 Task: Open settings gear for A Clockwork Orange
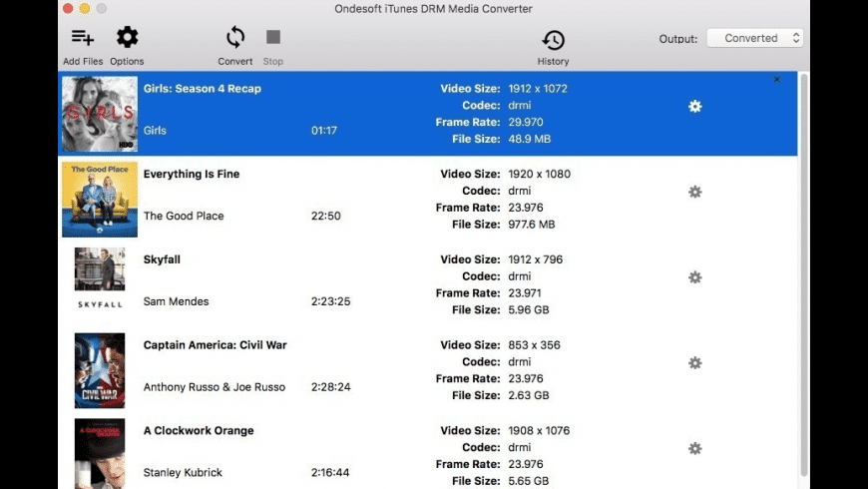[694, 448]
